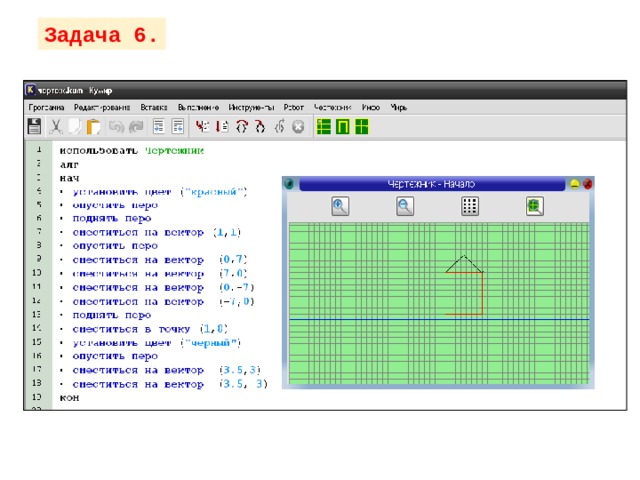Image resolution: width=640 pixels, height=480 pixels.
Task: Click the Undo arrow icon
Action: (x=116, y=127)
